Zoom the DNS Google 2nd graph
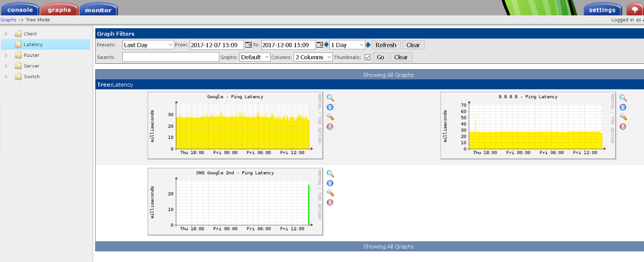 click(330, 174)
